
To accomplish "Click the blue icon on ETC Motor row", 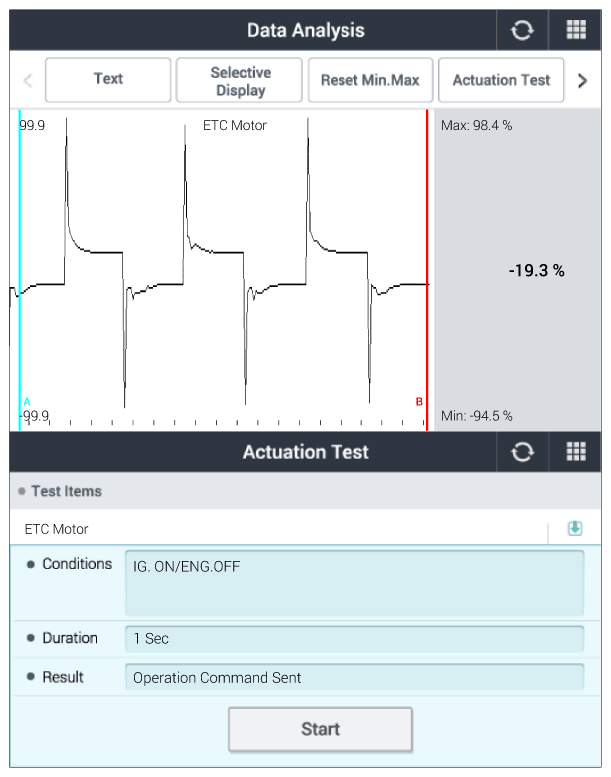I will coord(575,529).
